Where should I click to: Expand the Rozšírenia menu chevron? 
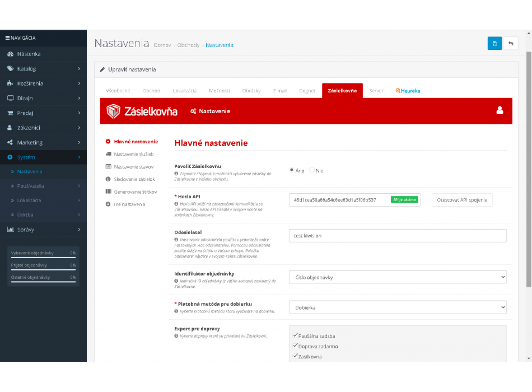coord(79,83)
